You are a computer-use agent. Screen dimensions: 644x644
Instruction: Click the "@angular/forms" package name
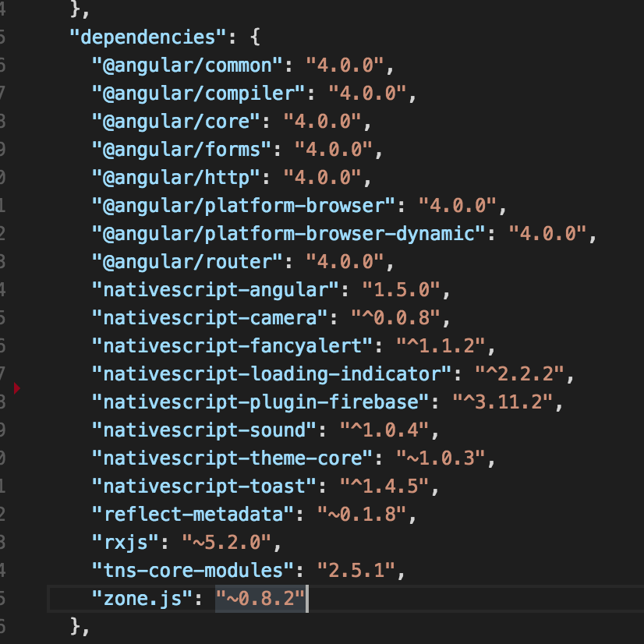pyautogui.click(x=181, y=149)
